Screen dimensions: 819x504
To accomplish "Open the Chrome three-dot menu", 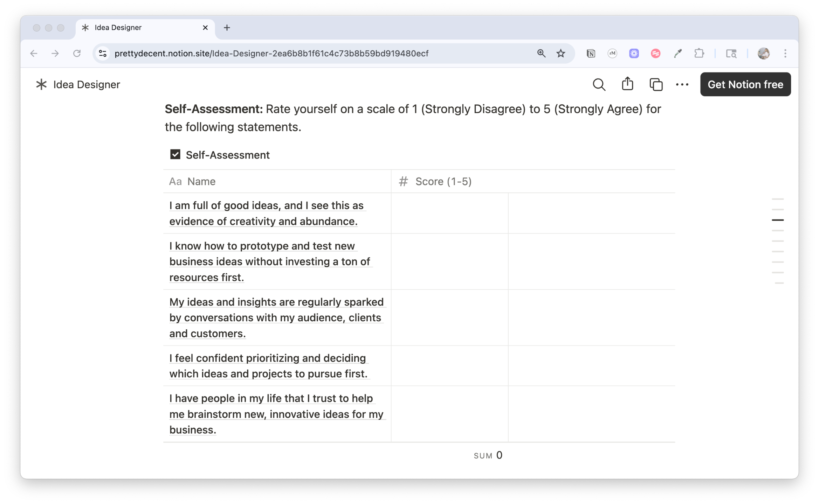I will [x=785, y=54].
